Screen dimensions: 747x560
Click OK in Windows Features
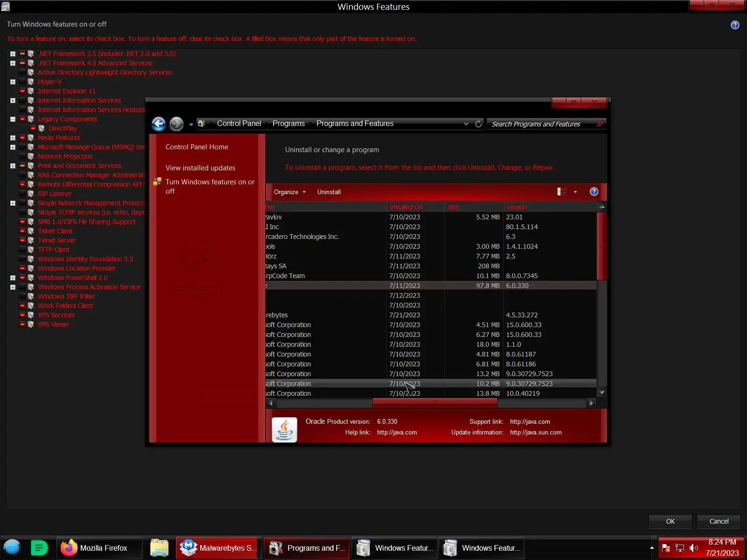point(670,521)
